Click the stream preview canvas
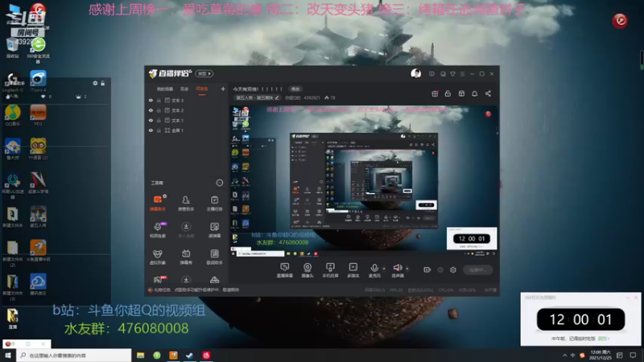 point(363,182)
